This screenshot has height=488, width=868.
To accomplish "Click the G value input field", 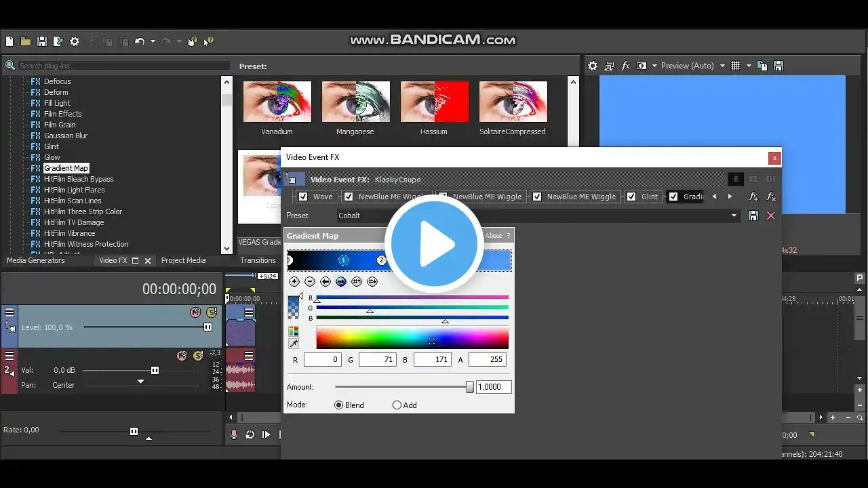I will [x=378, y=359].
